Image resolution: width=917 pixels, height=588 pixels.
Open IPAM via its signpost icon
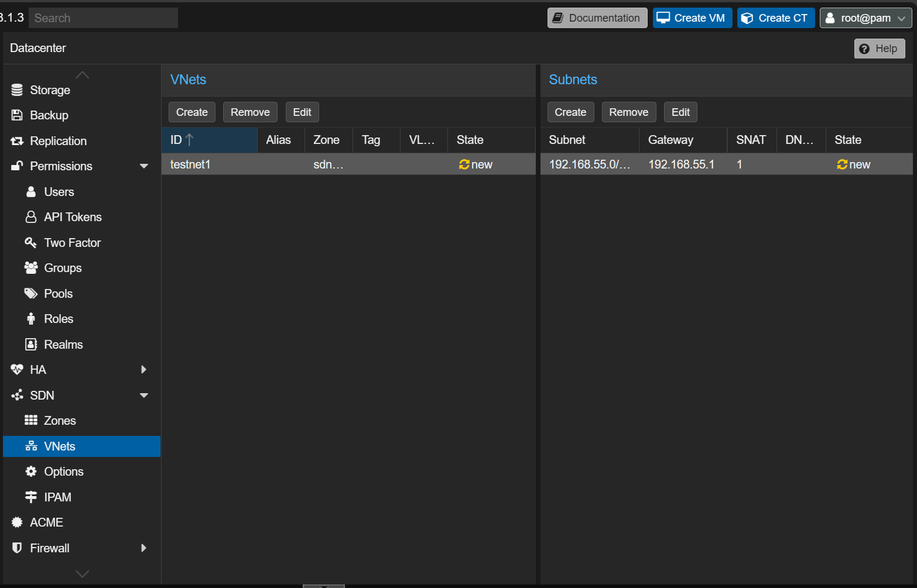[x=31, y=497]
